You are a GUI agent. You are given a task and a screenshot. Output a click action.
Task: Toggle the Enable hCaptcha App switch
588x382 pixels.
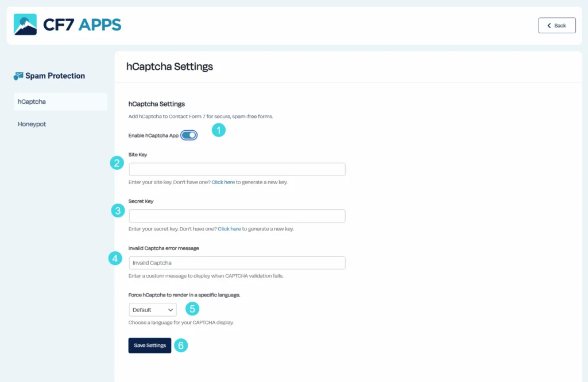pos(188,135)
